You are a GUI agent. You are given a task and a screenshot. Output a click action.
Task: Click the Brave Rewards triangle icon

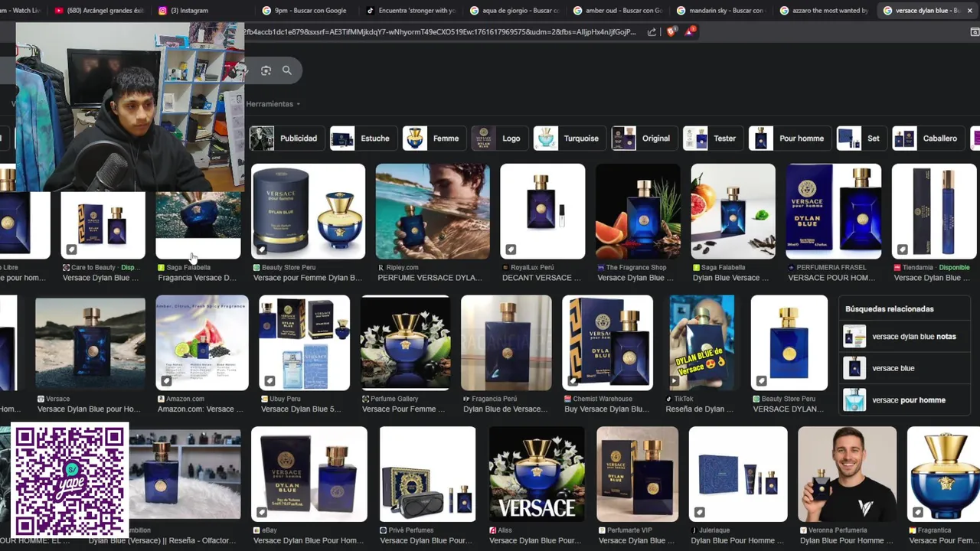[x=690, y=31]
